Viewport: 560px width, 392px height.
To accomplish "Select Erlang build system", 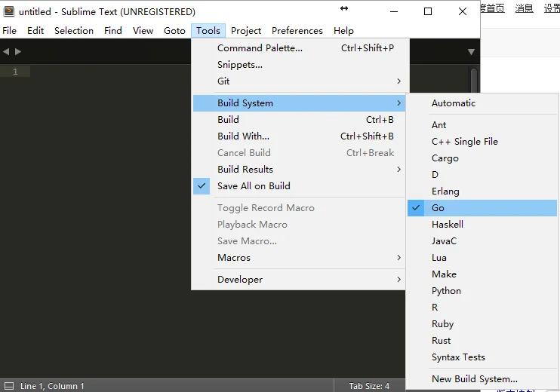I will 482,191.
